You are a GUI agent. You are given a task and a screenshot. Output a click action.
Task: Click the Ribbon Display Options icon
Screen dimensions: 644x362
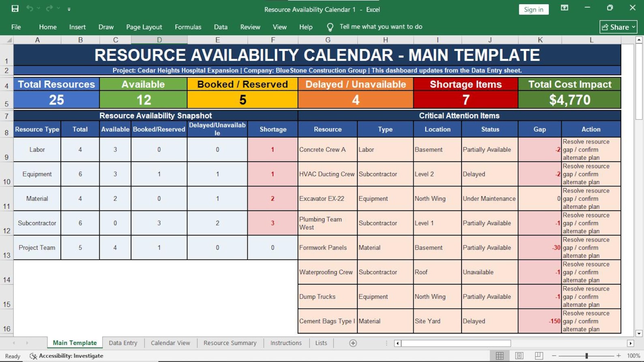tap(564, 8)
